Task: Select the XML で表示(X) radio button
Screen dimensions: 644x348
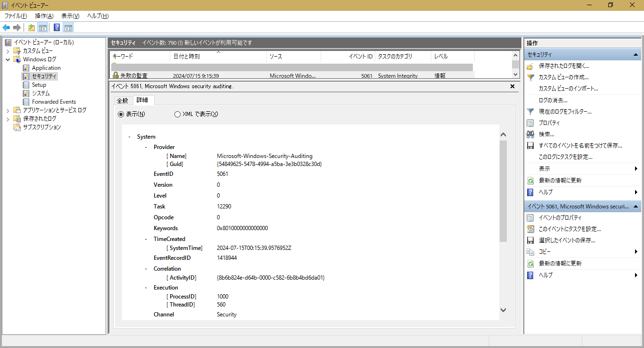Action: coord(177,114)
